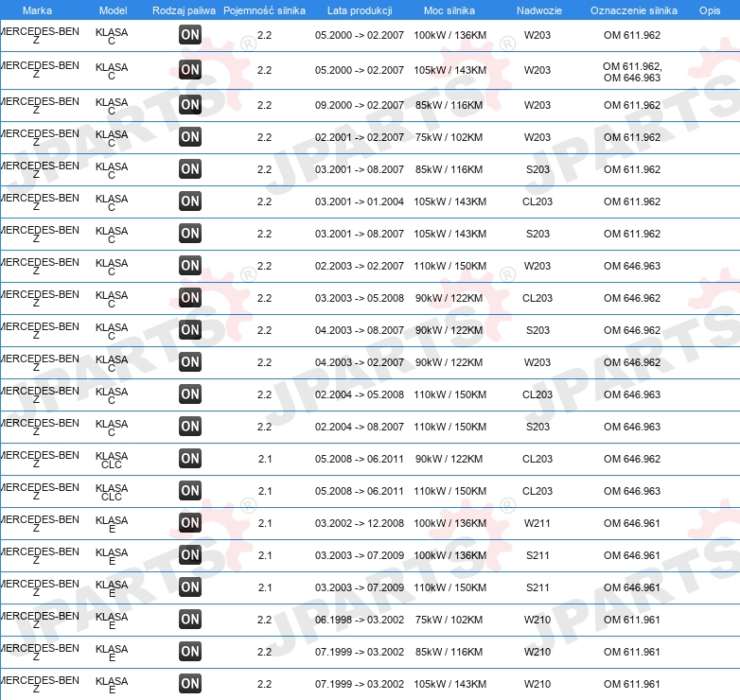740x700 pixels.
Task: Select the '02.2004 -> 08.2007' production years cell
Action: 360,427
